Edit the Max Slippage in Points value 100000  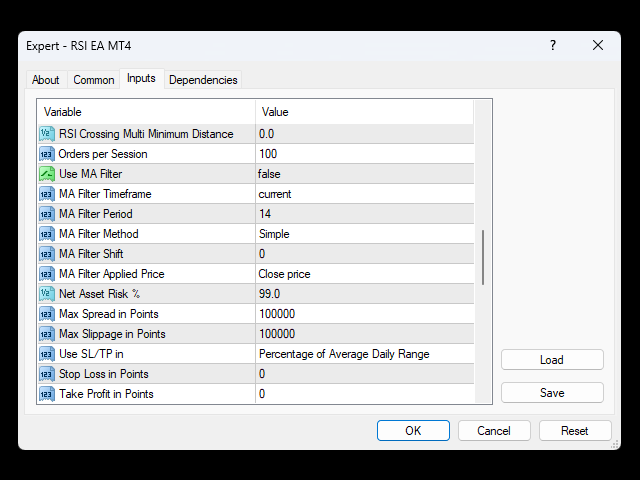coord(364,334)
